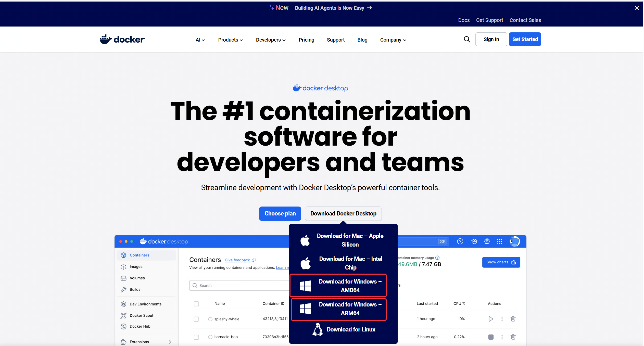Click the user avatar in Docker Desktop titlebar
Image resolution: width=644 pixels, height=346 pixels.
tap(514, 241)
